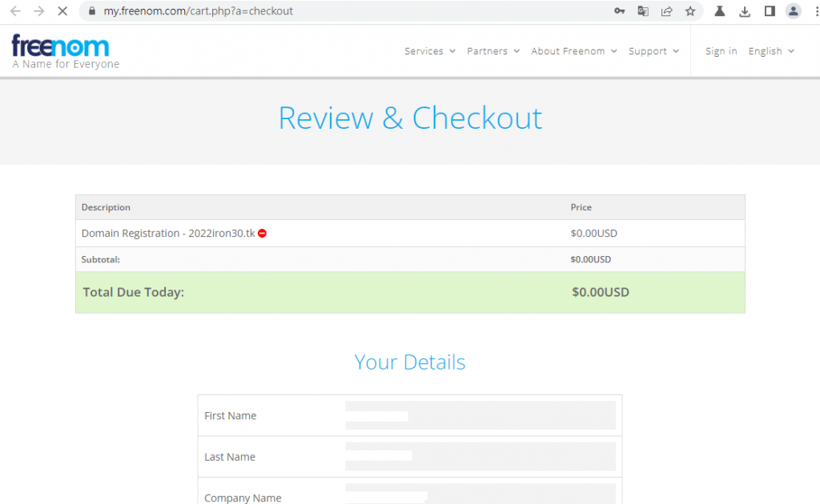Expand the About Freenom chevron arrow
The image size is (820, 504).
(x=613, y=51)
